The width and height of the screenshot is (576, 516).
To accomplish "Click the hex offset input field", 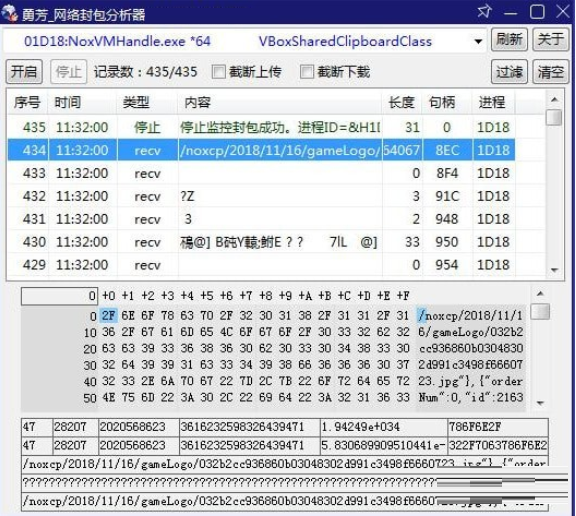I will coord(60,296).
